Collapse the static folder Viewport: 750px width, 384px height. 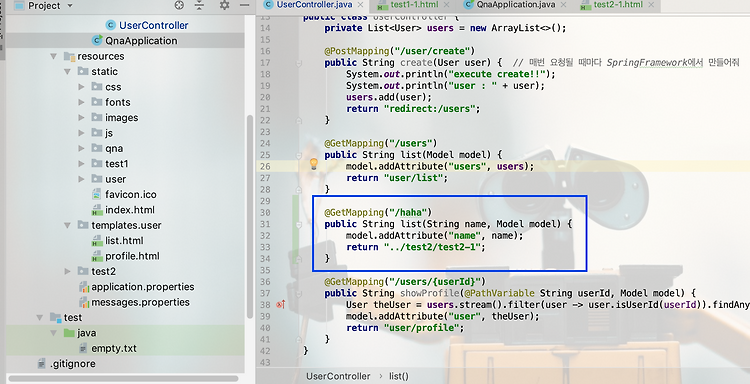67,72
